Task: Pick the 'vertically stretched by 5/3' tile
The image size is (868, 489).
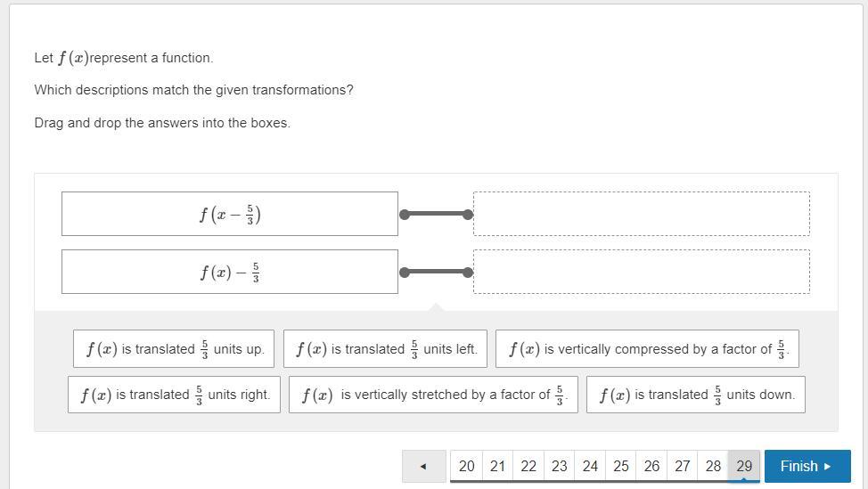Action: point(433,395)
